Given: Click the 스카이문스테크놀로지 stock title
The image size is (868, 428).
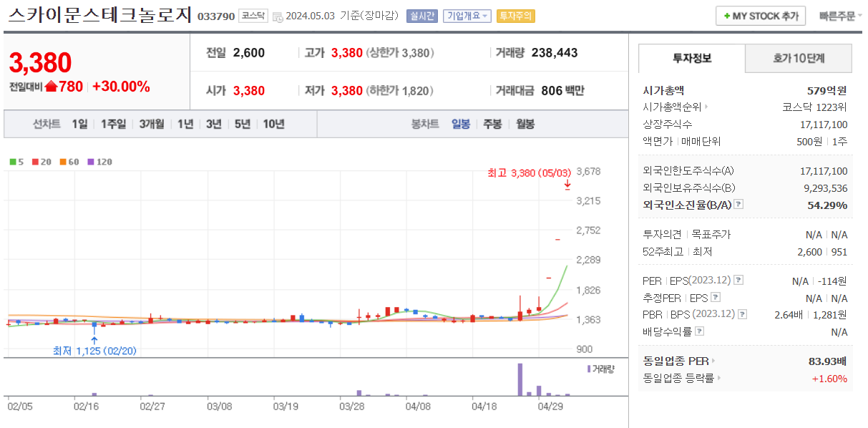Looking at the screenshot, I should 100,15.
